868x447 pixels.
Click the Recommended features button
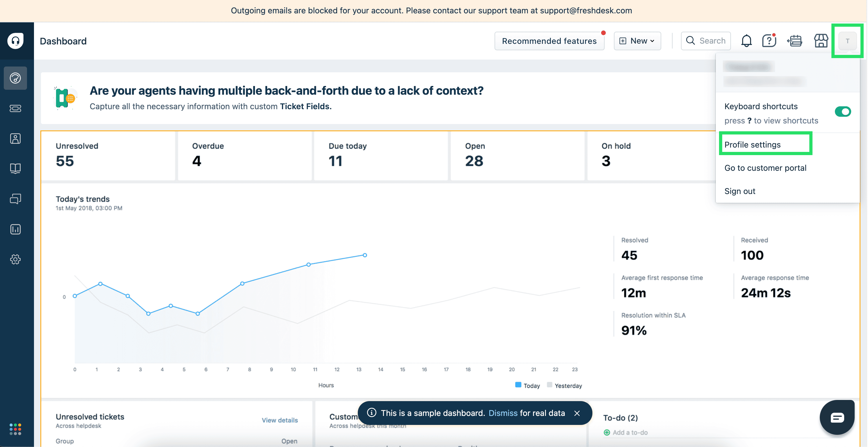click(x=549, y=41)
